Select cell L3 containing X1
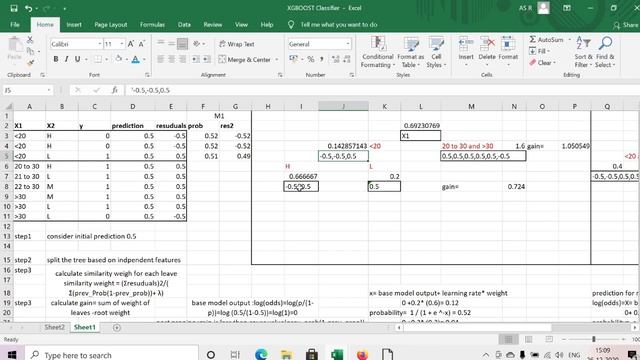The image size is (640, 360). coord(420,136)
